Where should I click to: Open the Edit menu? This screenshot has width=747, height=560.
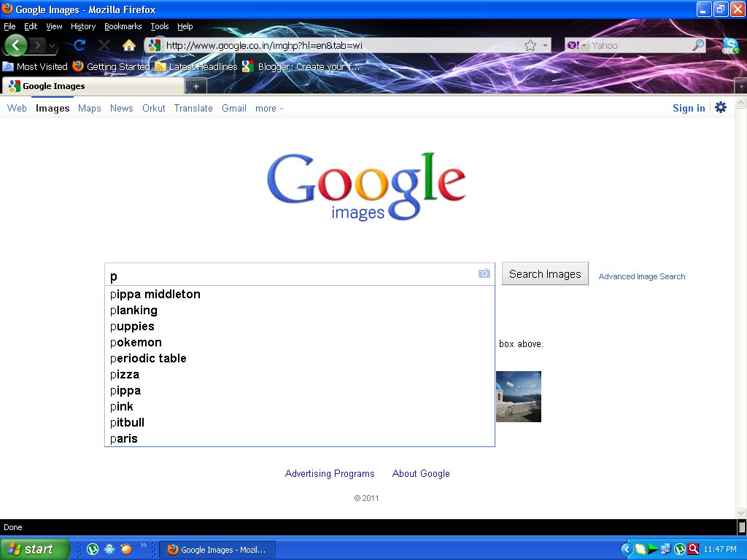31,26
